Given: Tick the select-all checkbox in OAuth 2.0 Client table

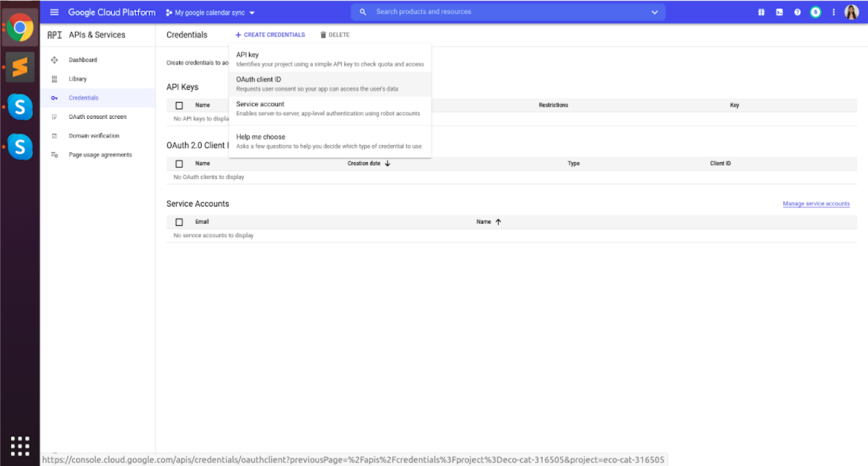Looking at the screenshot, I should 179,164.
